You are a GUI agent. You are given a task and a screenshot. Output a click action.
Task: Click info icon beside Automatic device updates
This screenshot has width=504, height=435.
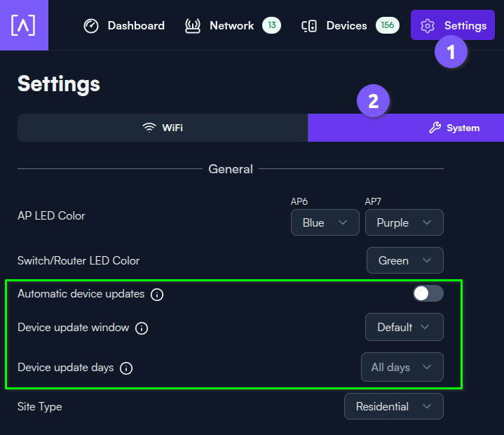tap(157, 295)
